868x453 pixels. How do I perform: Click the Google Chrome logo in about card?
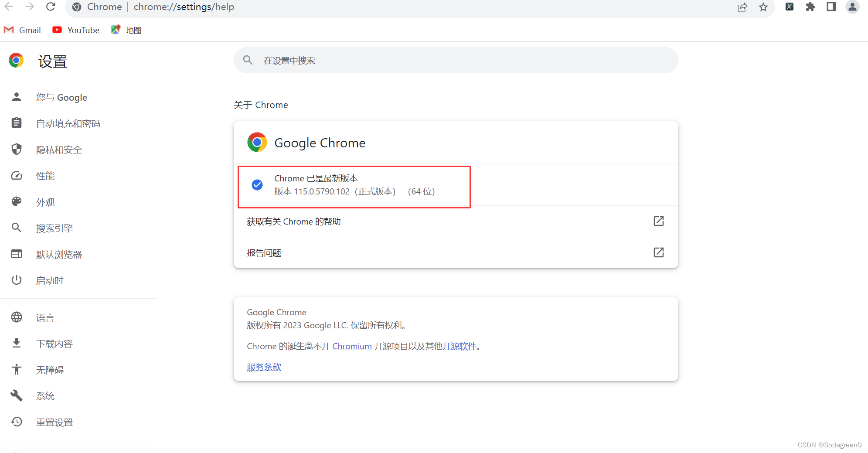click(257, 142)
